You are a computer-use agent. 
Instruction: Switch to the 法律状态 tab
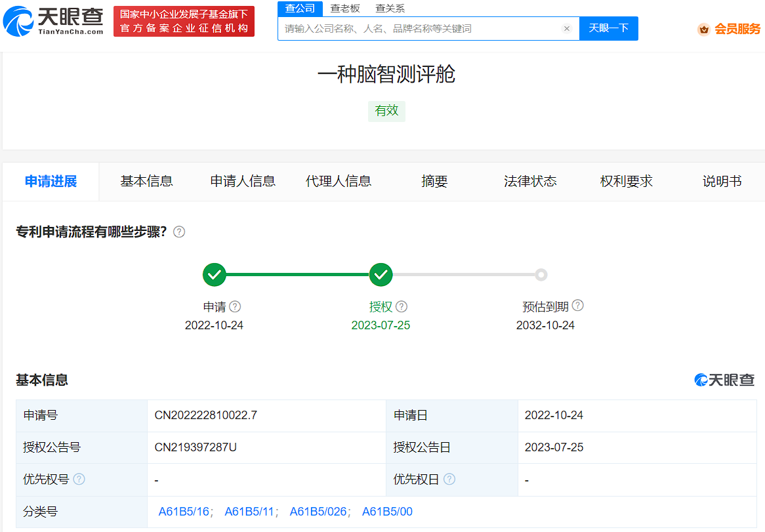tap(530, 182)
